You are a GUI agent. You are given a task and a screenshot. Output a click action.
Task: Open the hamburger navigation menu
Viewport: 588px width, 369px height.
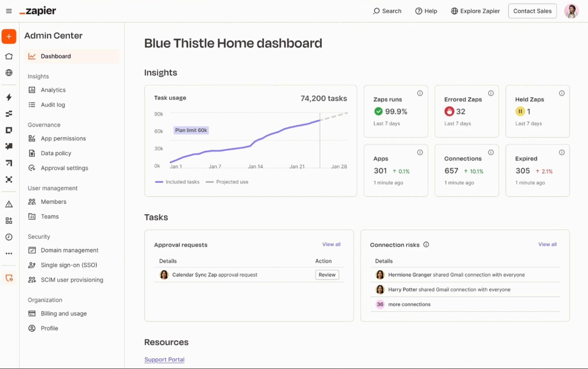[x=9, y=11]
